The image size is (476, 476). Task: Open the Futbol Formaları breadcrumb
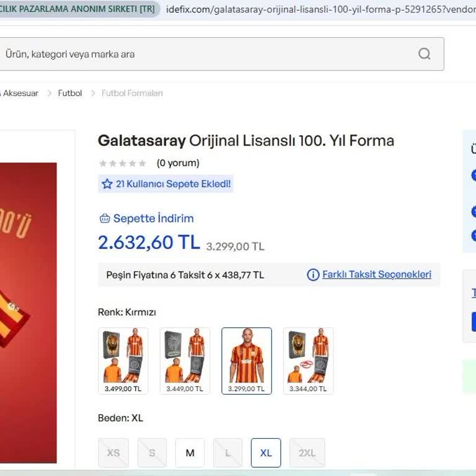point(132,93)
